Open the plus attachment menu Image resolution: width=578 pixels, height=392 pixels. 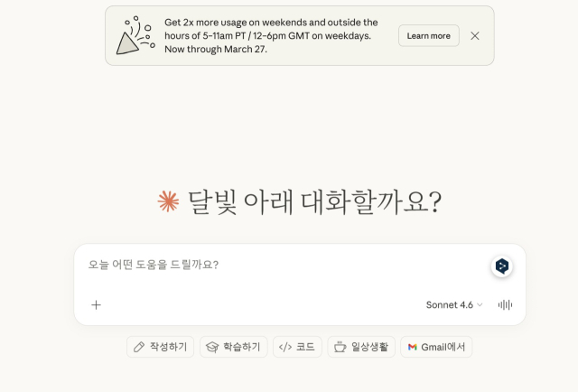point(97,305)
